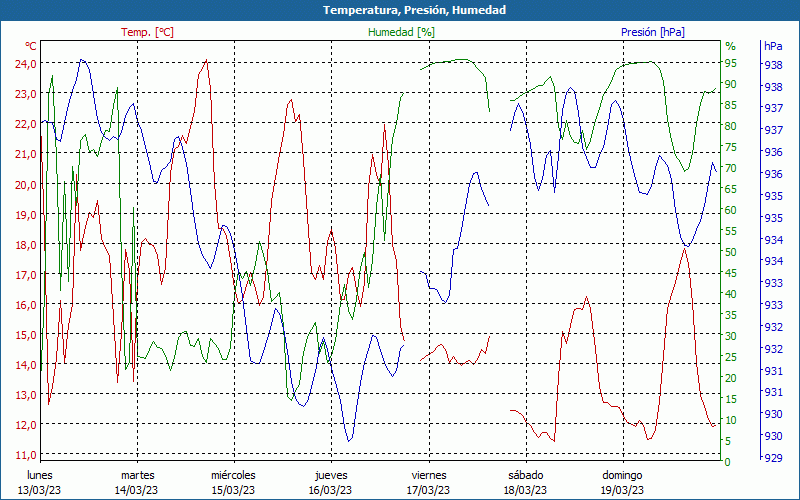The height and width of the screenshot is (500, 800).
Task: Select the date '19/03/23'
Action: (x=622, y=490)
